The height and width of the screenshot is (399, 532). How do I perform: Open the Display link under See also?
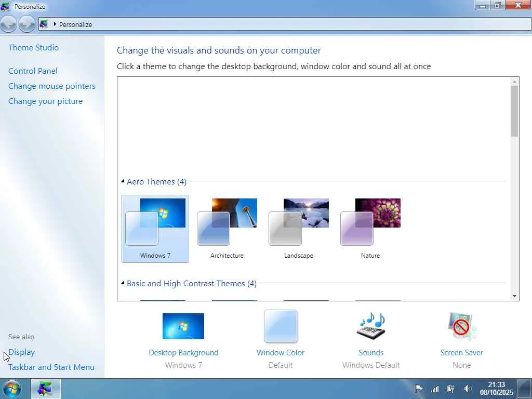[x=22, y=352]
